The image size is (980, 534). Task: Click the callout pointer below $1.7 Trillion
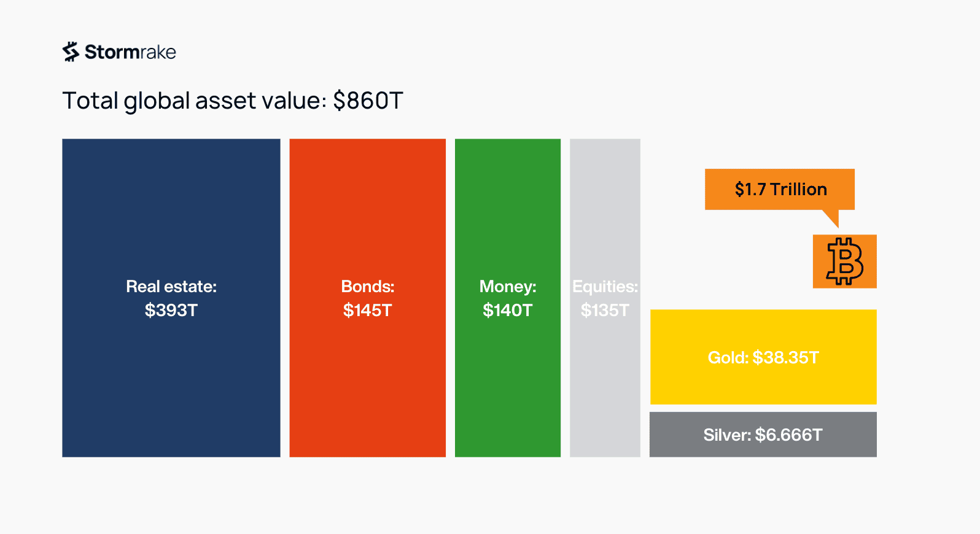[x=832, y=217]
